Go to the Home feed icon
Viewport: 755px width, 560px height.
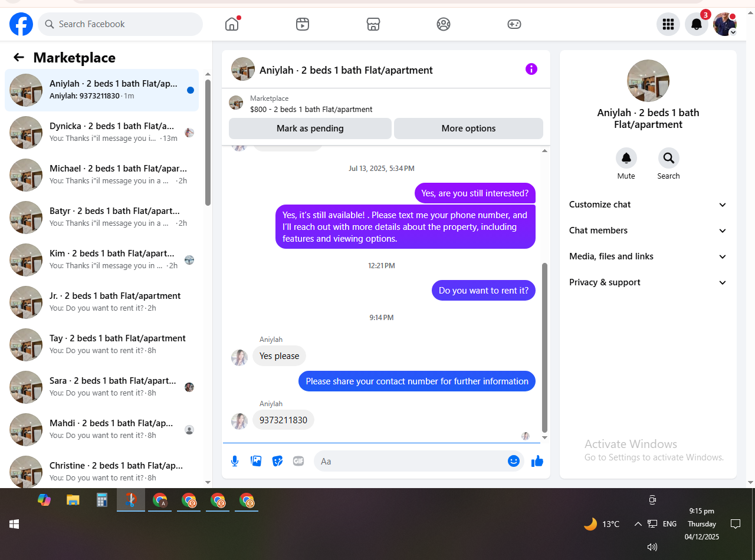point(232,24)
